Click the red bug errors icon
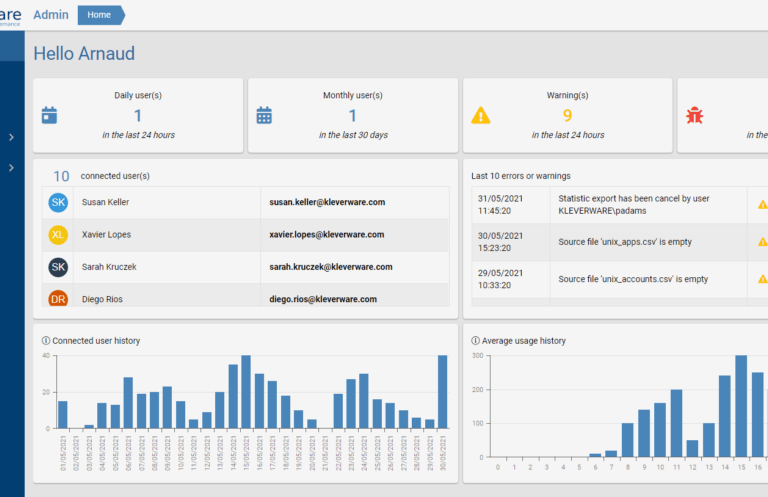This screenshot has width=768, height=497. [695, 116]
